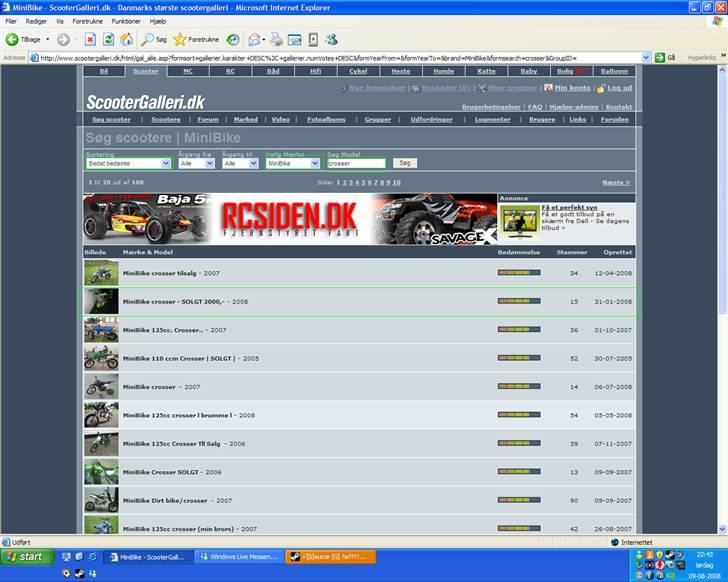This screenshot has height=582, width=728.
Task: Open the Forum navigation link
Action: coord(208,119)
